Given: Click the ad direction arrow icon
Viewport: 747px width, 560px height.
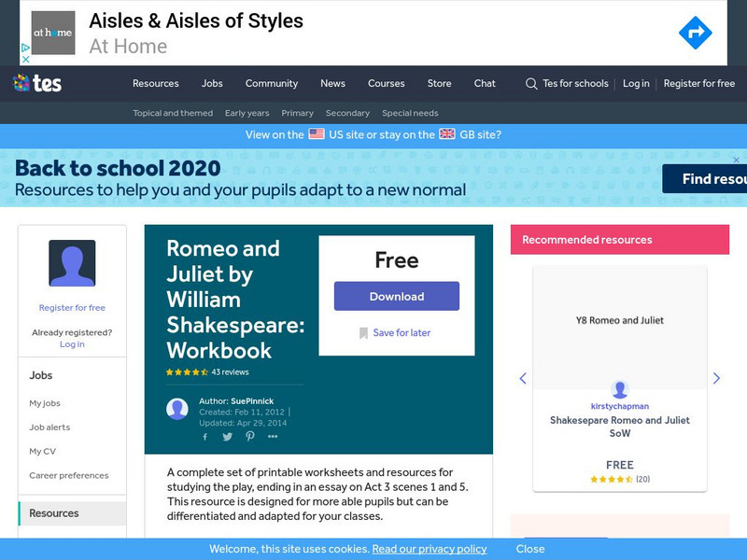Looking at the screenshot, I should click(x=695, y=33).
